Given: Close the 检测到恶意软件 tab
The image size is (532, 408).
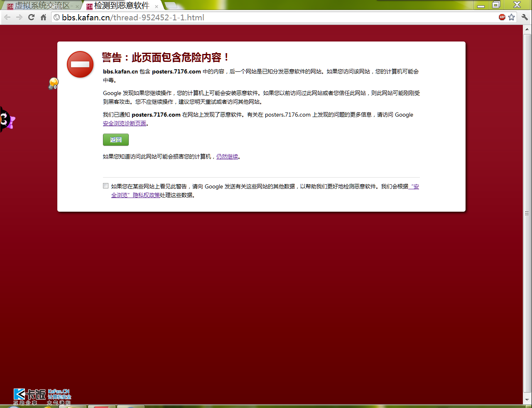Looking at the screenshot, I should pos(157,6).
